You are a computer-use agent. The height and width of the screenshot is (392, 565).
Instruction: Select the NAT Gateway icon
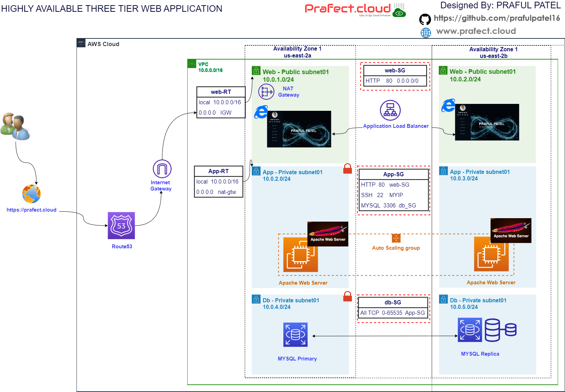[x=266, y=92]
